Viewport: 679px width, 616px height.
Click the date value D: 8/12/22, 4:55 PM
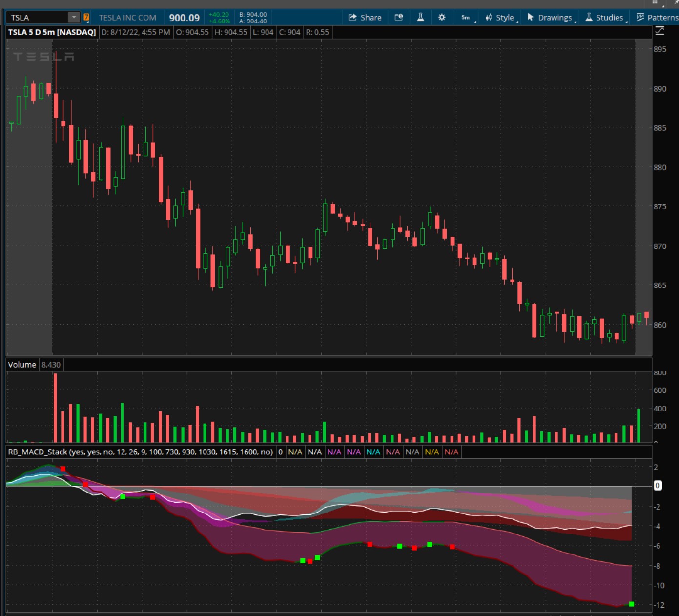click(136, 32)
